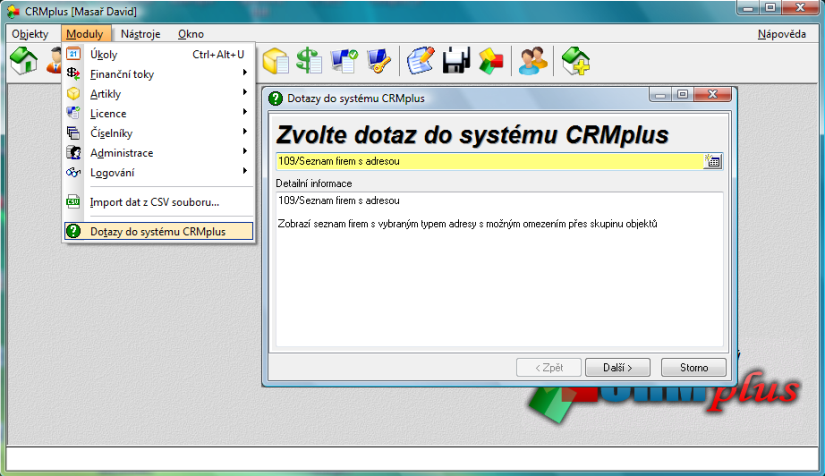Expand the Artikly submenu arrow
The height and width of the screenshot is (476, 825).
pyautogui.click(x=245, y=92)
